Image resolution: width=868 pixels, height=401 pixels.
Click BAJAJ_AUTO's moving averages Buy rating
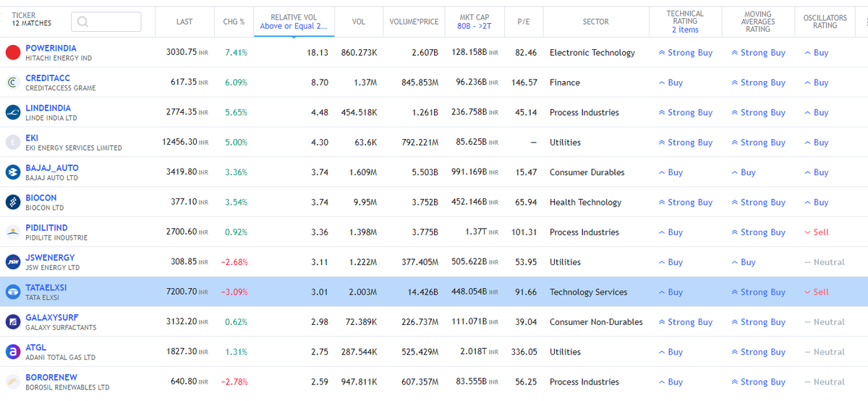743,172
